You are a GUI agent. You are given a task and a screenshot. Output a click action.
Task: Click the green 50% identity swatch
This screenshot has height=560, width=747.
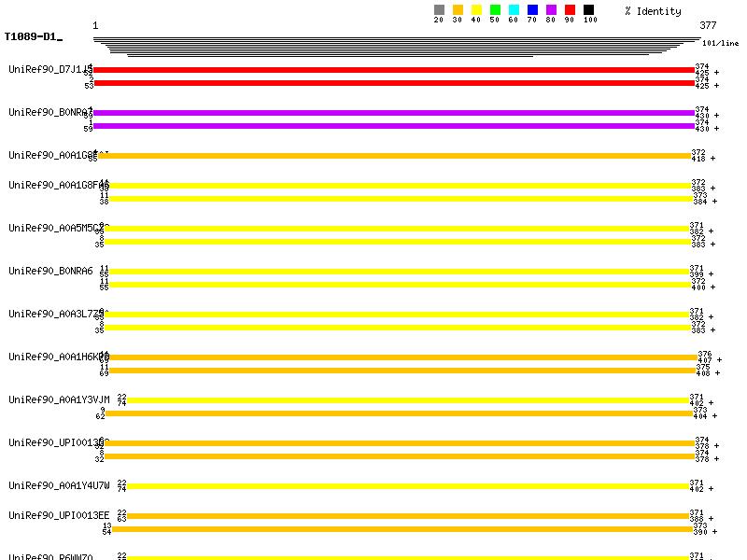pyautogui.click(x=495, y=10)
